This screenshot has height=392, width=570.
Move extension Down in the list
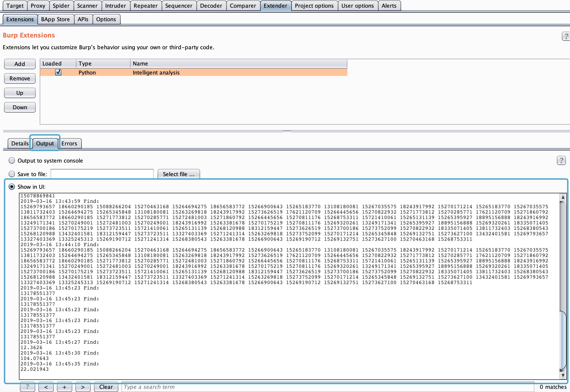pyautogui.click(x=20, y=107)
